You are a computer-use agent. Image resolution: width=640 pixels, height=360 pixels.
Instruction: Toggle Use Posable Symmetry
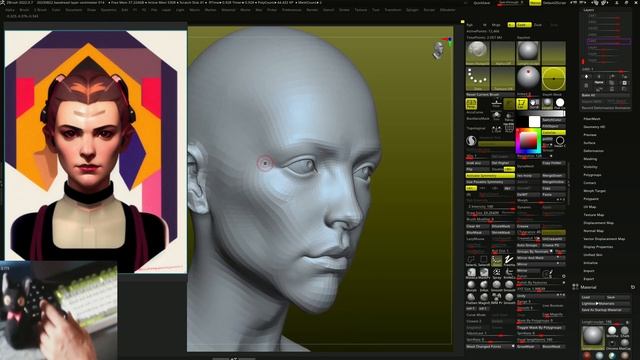tap(490, 182)
